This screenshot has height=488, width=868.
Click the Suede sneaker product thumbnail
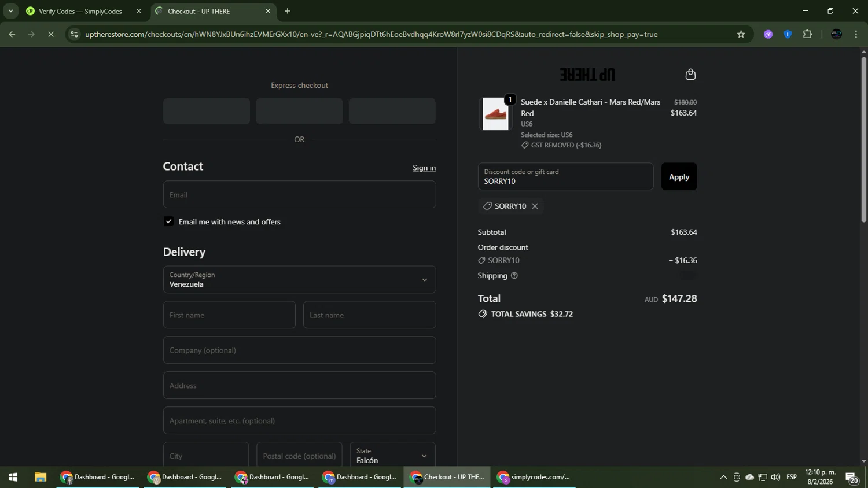pyautogui.click(x=496, y=114)
